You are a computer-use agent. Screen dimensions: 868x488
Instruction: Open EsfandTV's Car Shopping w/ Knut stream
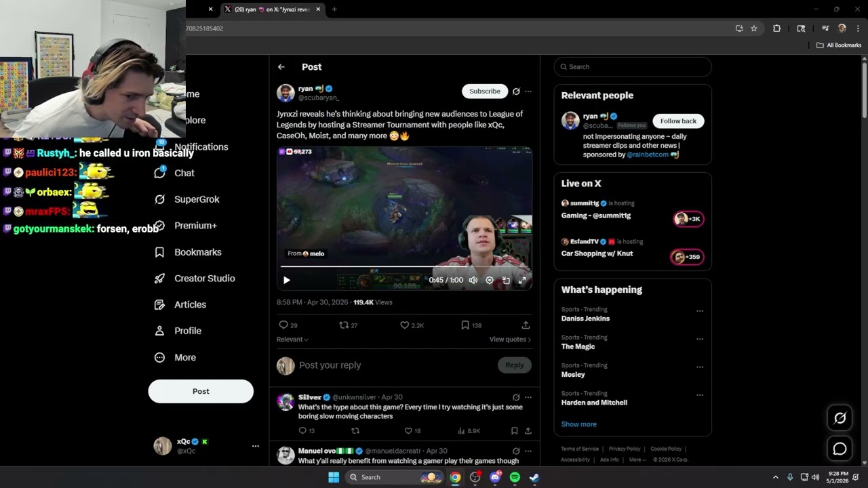point(633,249)
